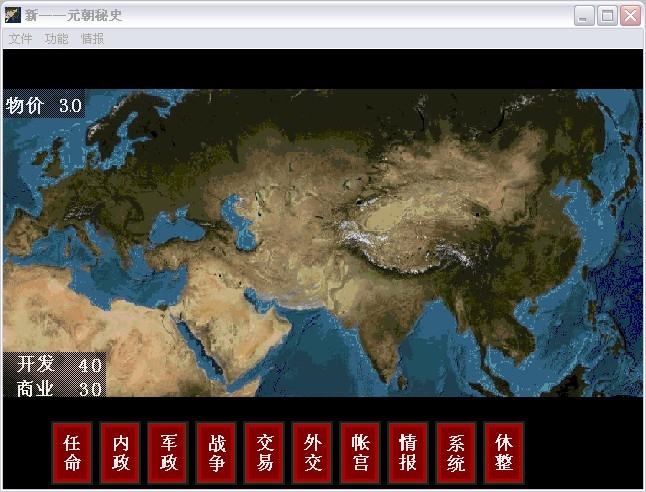Click the 商业 30 commerce value

(59, 388)
